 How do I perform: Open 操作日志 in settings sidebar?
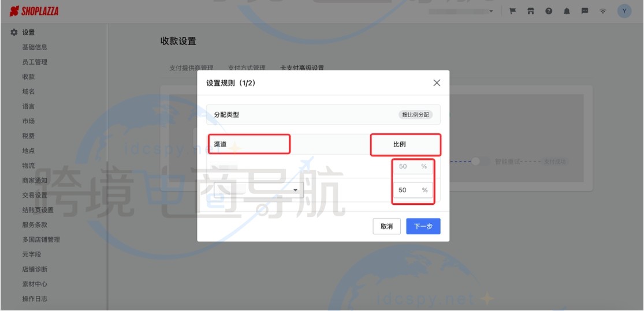(x=35, y=299)
